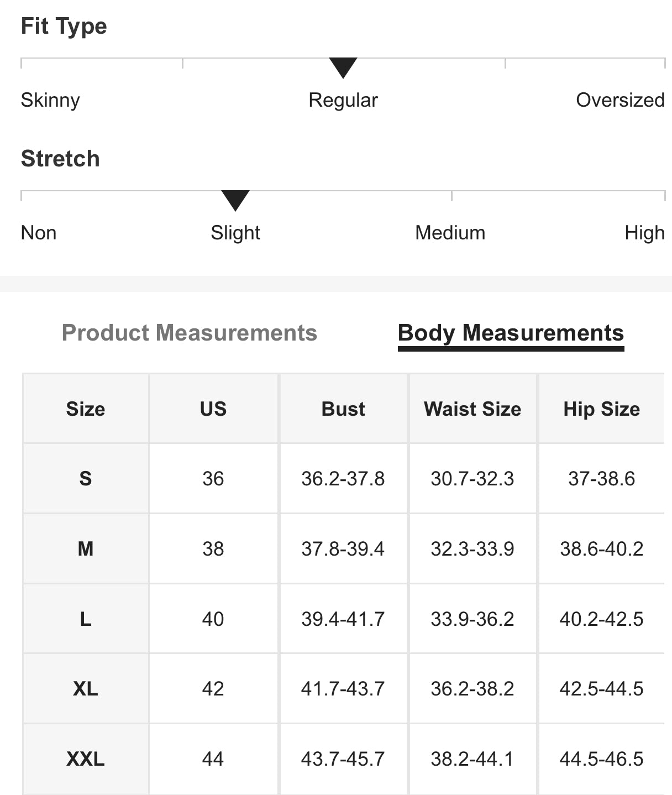Click the Hip Size column header

601,409
